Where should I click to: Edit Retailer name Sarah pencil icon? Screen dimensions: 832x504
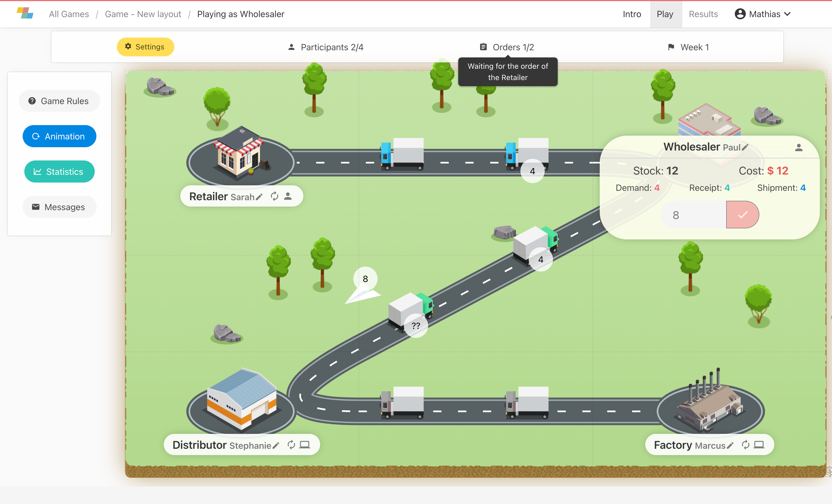pyautogui.click(x=259, y=197)
